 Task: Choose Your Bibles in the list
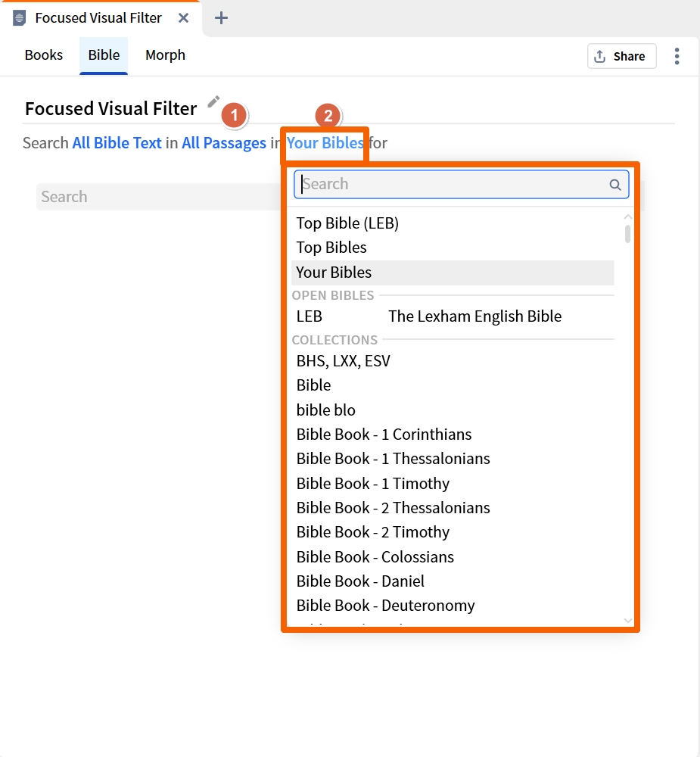click(x=453, y=273)
